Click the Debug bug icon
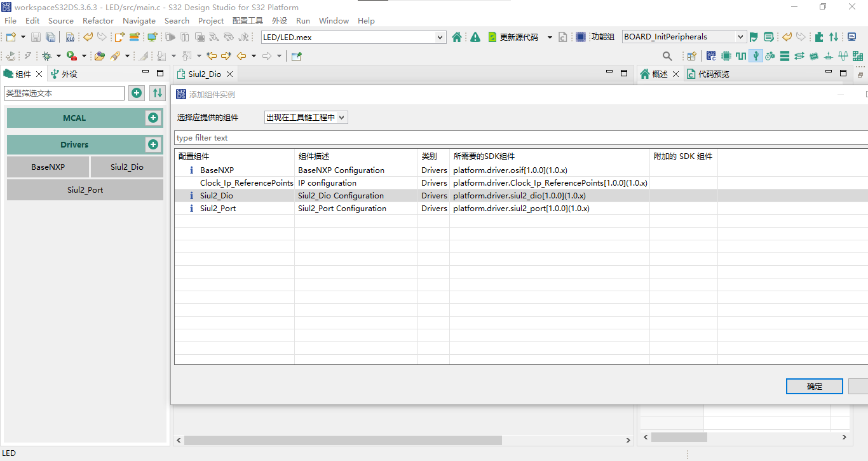 (46, 56)
